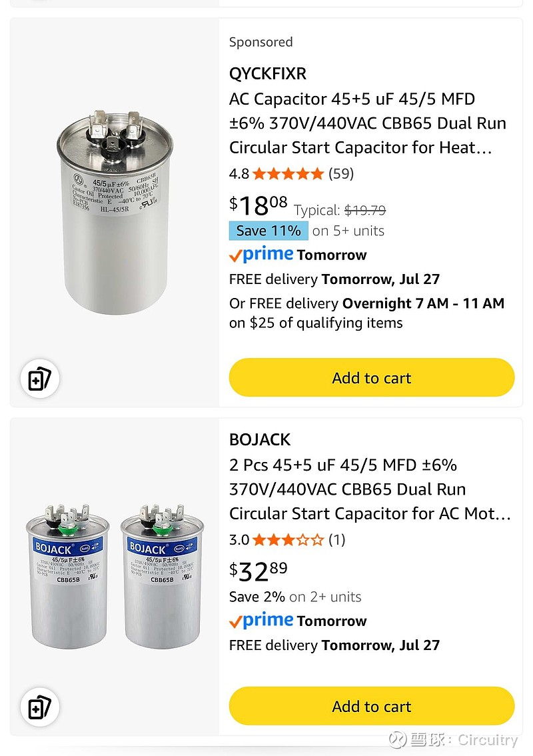Open the 59 reviews count link

coord(341,174)
